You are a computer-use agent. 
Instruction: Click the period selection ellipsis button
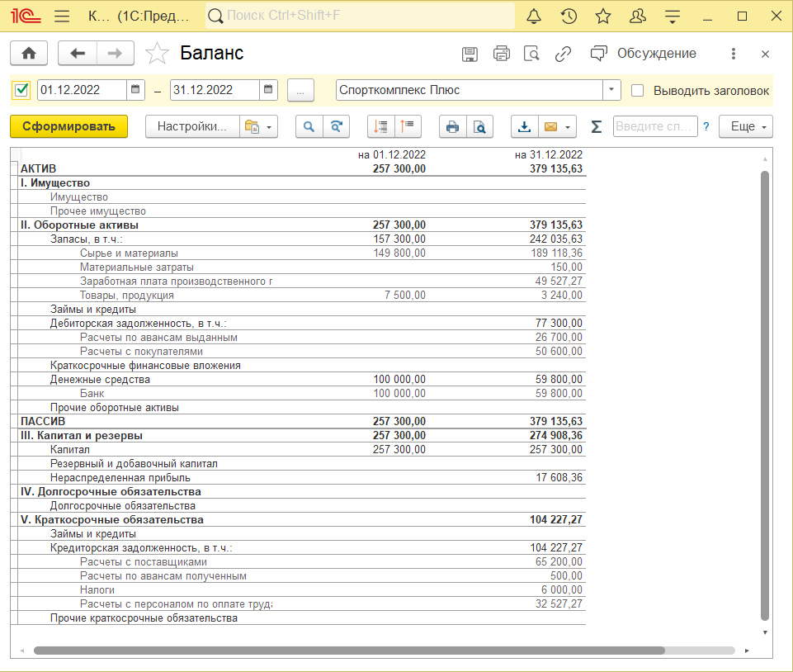(300, 90)
